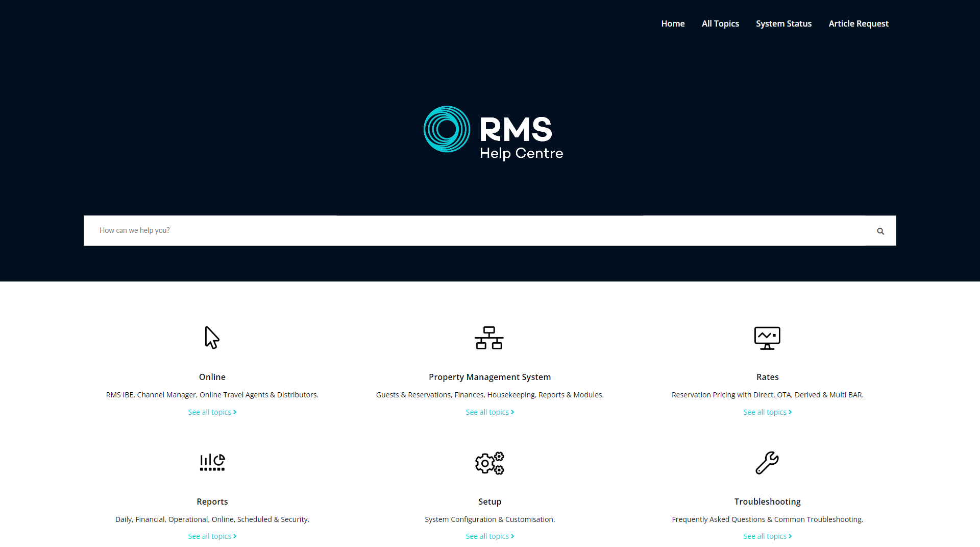This screenshot has width=980, height=547.
Task: Click the Online cursor icon
Action: tap(212, 338)
